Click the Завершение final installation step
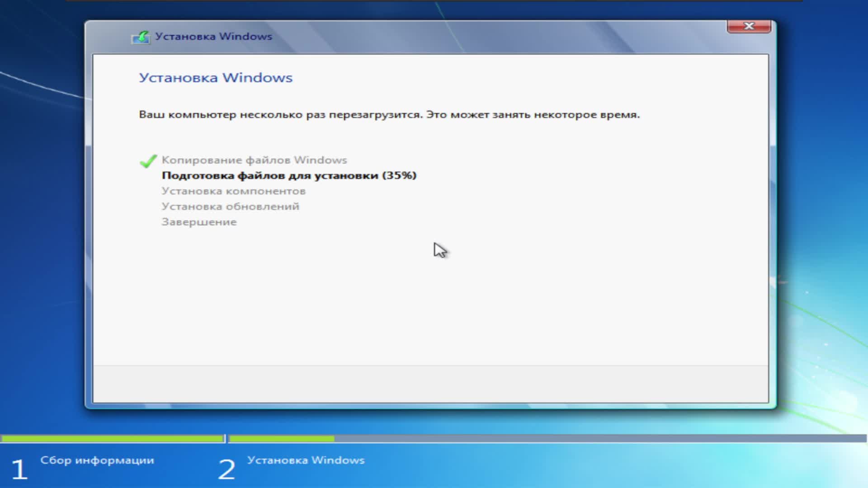The width and height of the screenshot is (868, 488). [x=198, y=222]
